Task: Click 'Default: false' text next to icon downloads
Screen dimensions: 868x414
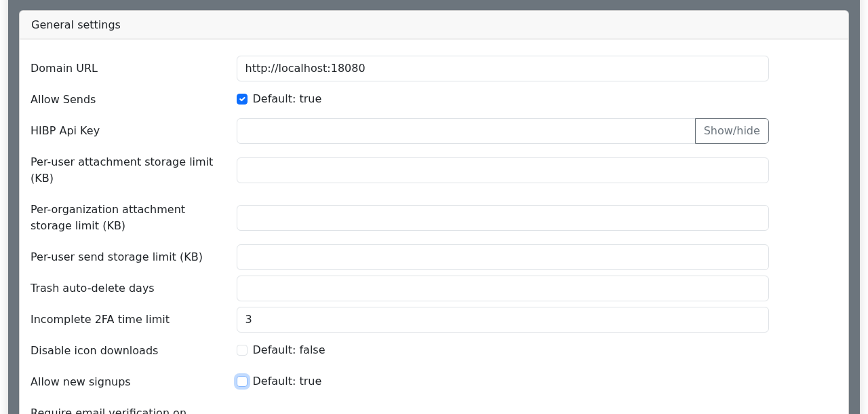Action: pyautogui.click(x=289, y=350)
